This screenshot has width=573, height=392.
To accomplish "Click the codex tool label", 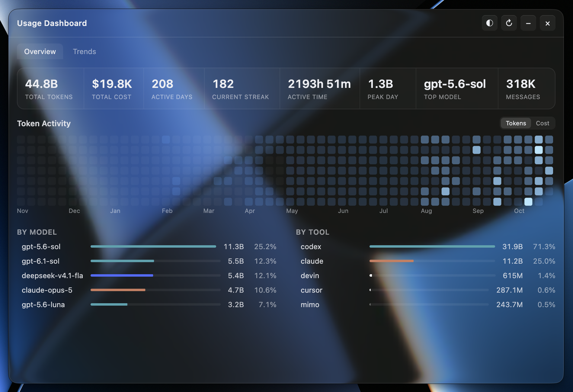I will pyautogui.click(x=311, y=247).
